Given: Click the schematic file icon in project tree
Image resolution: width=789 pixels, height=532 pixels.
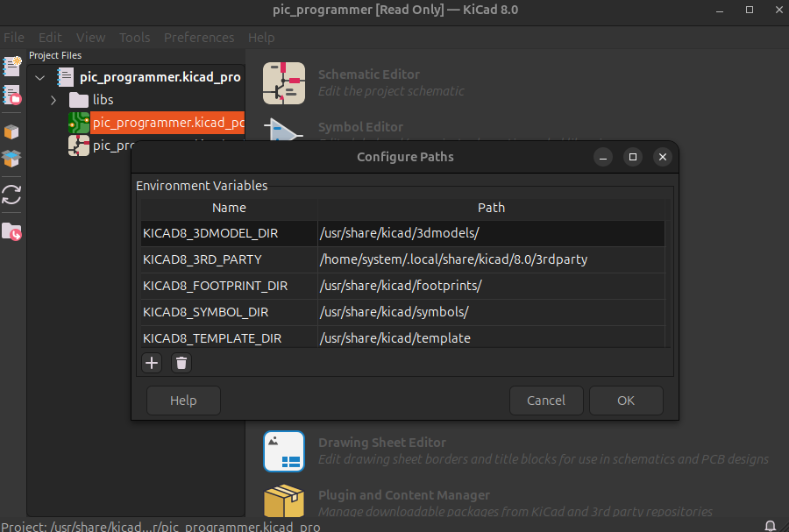Looking at the screenshot, I should (x=79, y=145).
